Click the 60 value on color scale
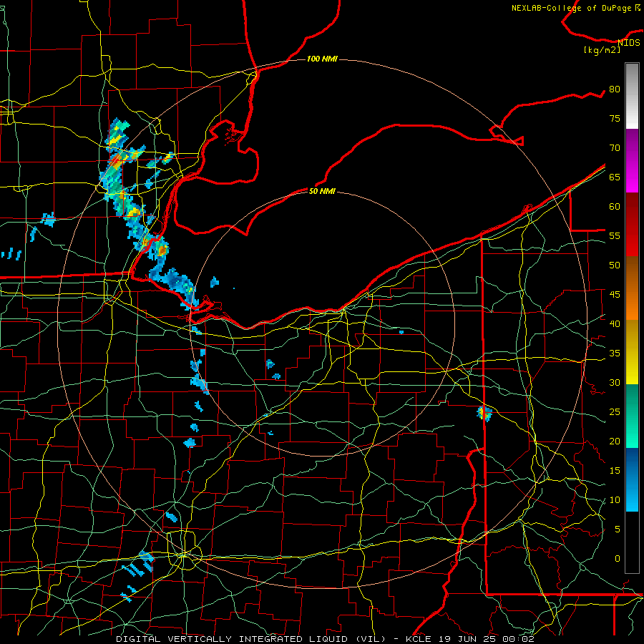The width and height of the screenshot is (644, 644). point(615,207)
